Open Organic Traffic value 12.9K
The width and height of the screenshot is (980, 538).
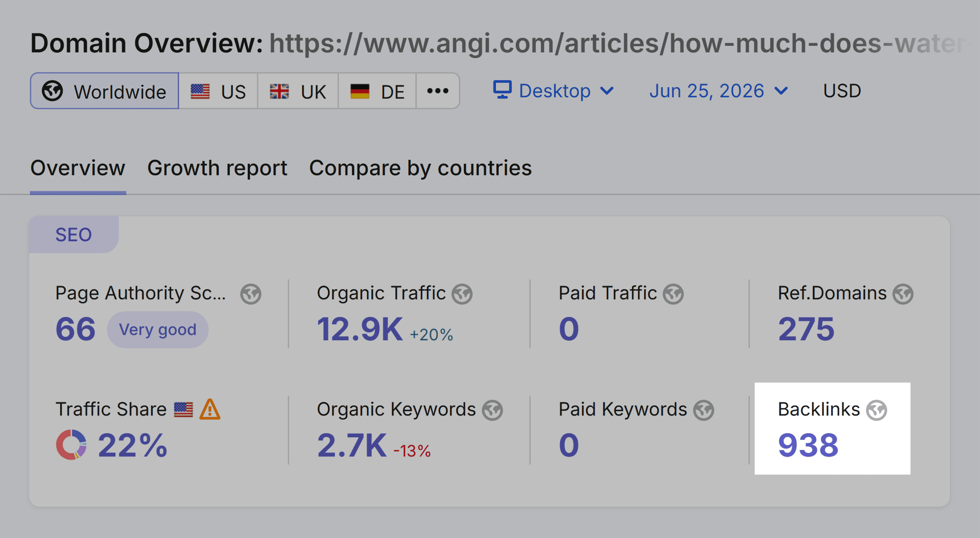[359, 329]
